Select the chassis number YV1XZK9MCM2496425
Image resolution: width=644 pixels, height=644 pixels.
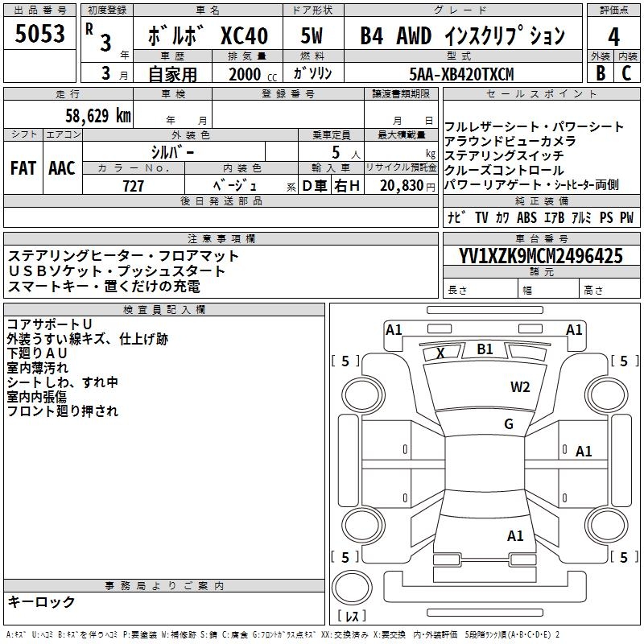click(x=541, y=256)
